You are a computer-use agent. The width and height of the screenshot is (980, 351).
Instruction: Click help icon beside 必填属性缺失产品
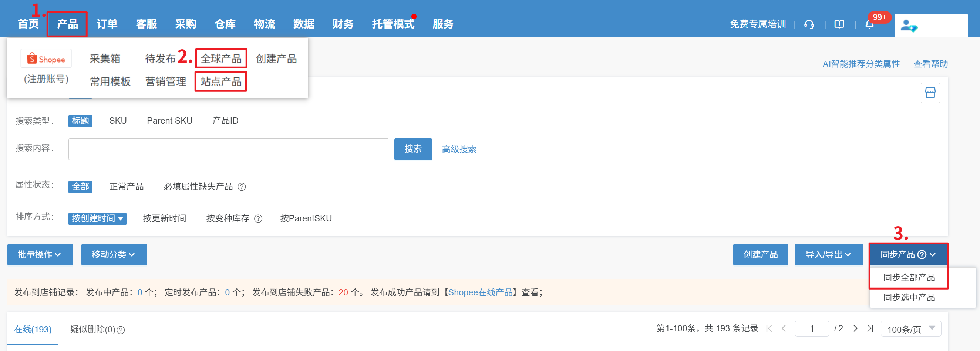[x=242, y=187]
